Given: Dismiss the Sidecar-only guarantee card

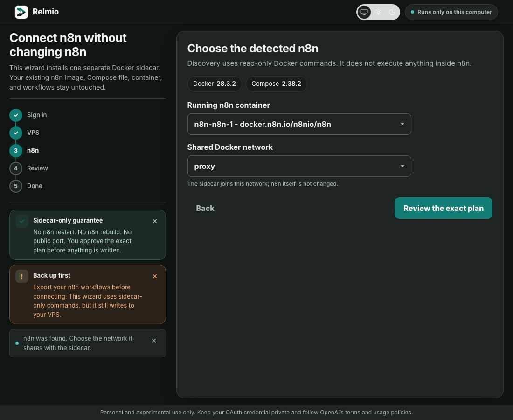Looking at the screenshot, I should 155,221.
